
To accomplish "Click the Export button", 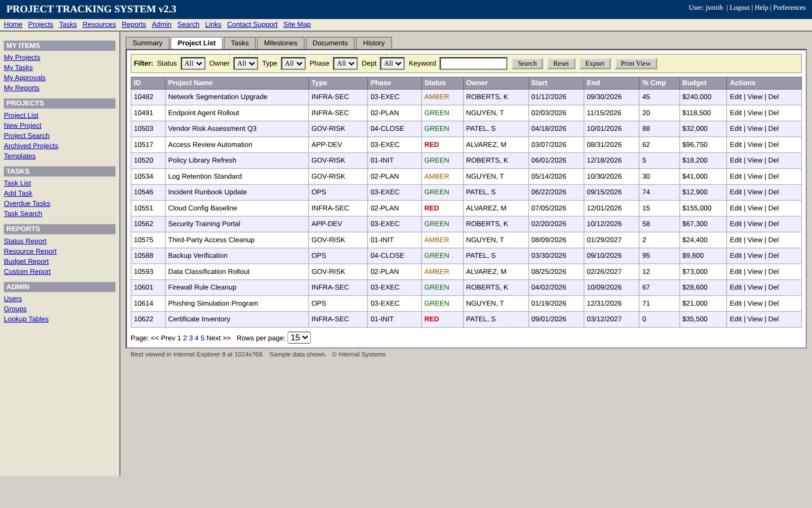I will click(x=595, y=63).
